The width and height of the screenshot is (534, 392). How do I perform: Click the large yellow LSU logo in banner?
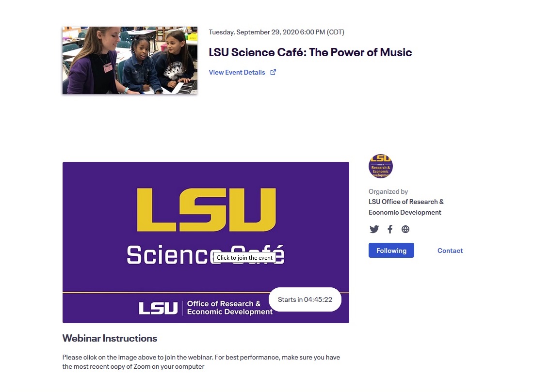[x=207, y=210]
